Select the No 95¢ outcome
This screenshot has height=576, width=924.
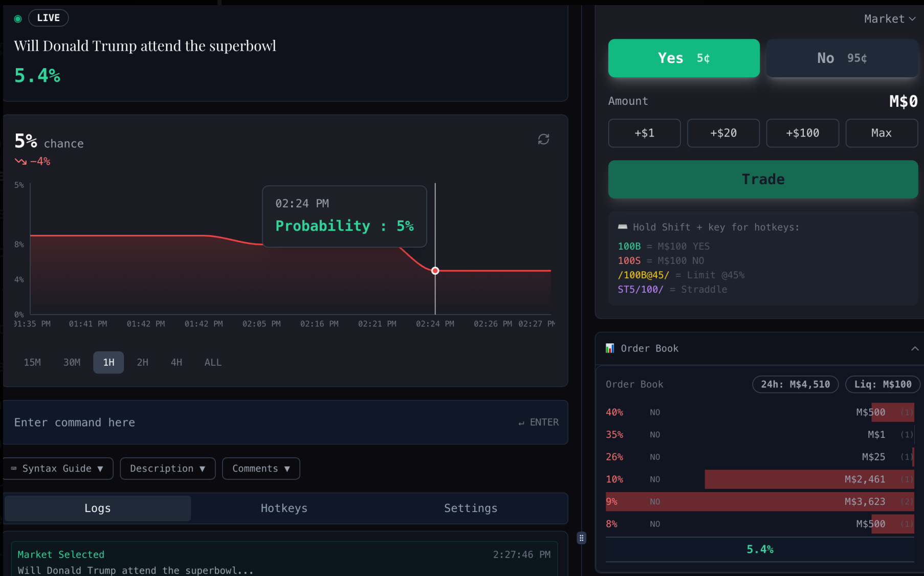[x=842, y=58]
